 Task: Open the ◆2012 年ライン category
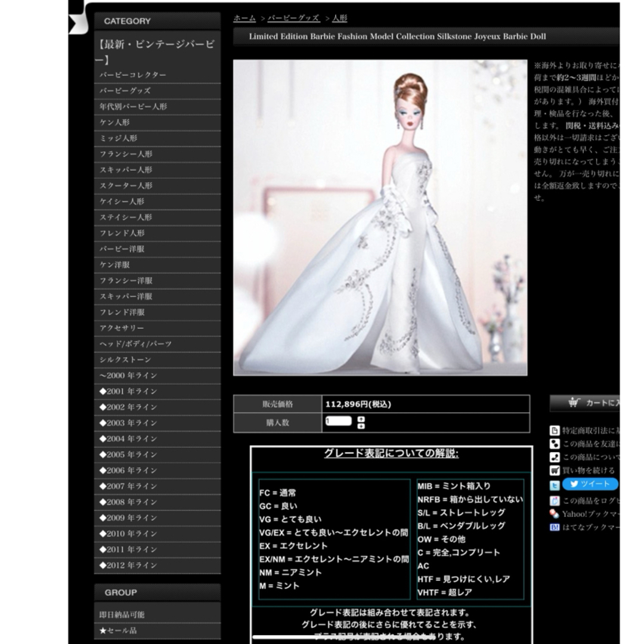click(157, 565)
